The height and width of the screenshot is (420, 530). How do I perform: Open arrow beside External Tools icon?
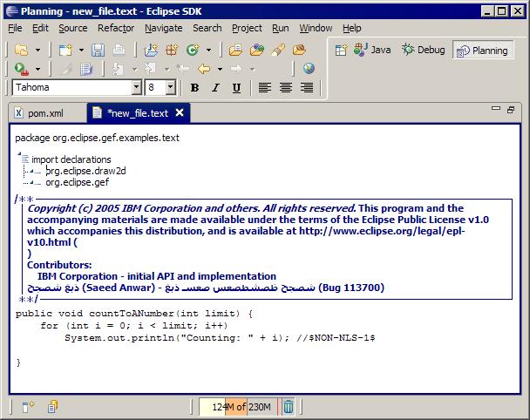[37, 69]
